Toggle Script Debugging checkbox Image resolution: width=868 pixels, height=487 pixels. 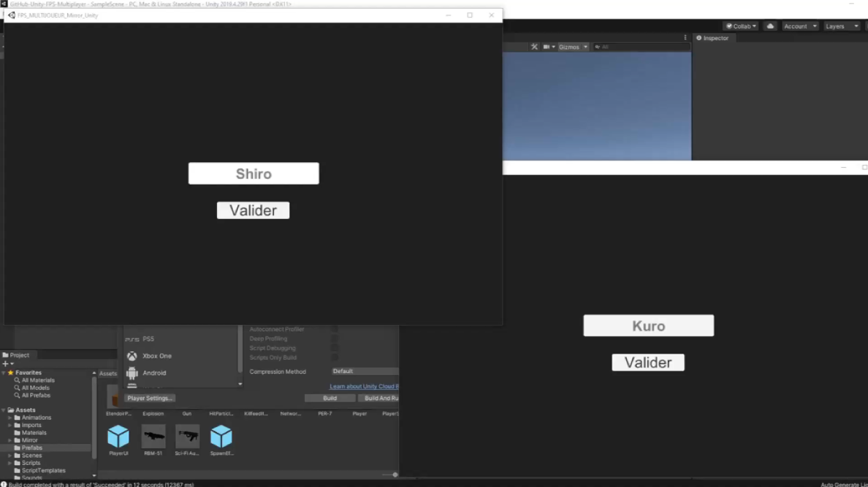pyautogui.click(x=334, y=348)
